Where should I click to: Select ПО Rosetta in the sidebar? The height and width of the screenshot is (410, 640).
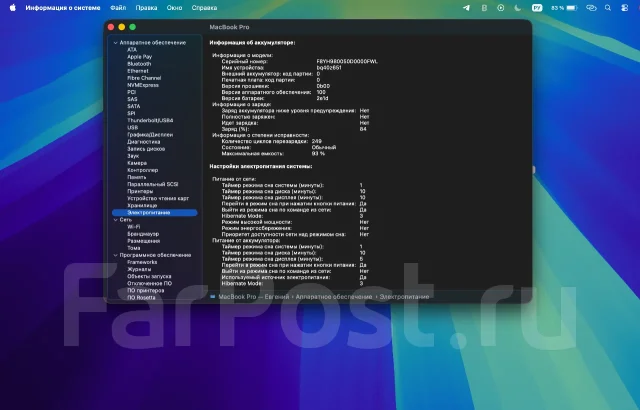click(x=141, y=297)
